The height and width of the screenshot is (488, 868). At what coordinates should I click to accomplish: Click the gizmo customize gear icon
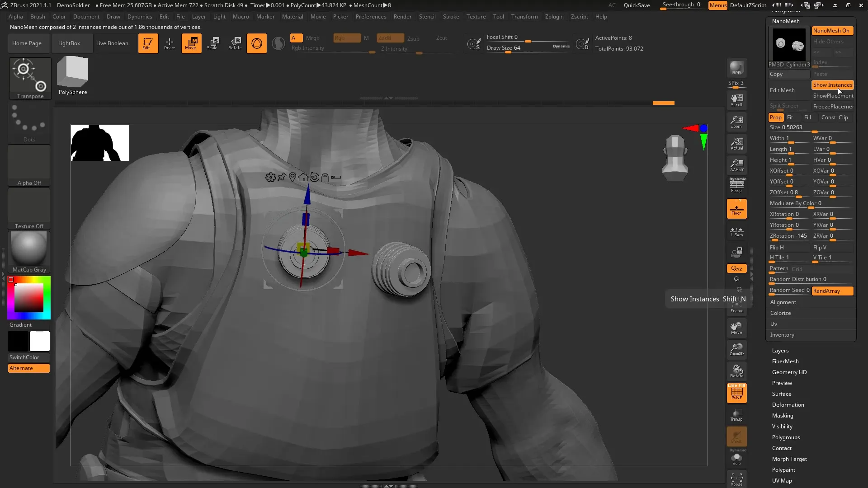[270, 177]
